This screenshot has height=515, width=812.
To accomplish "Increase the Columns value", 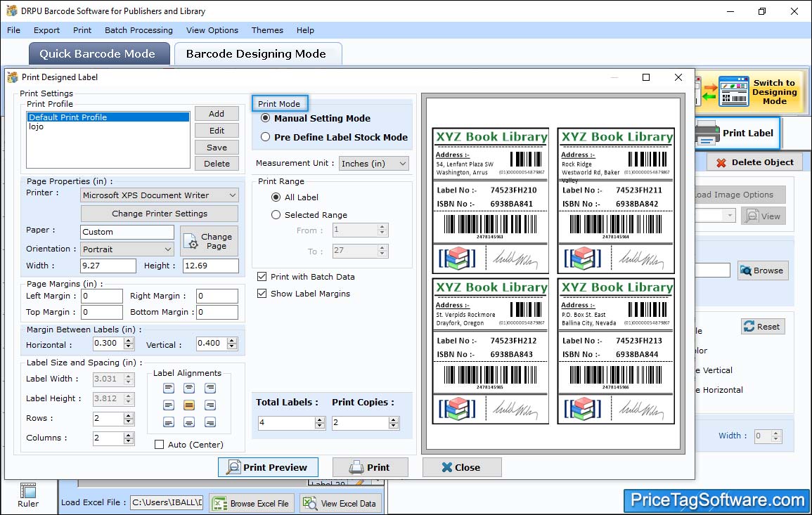I will [129, 435].
